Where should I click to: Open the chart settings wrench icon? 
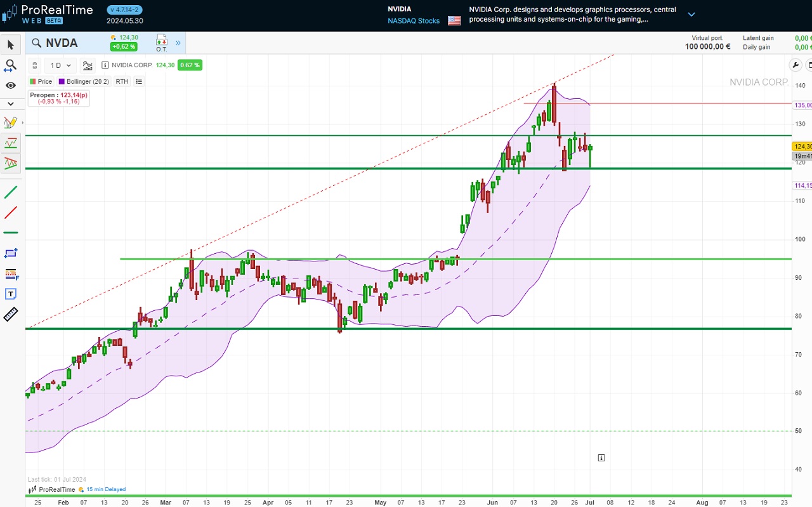(x=796, y=65)
